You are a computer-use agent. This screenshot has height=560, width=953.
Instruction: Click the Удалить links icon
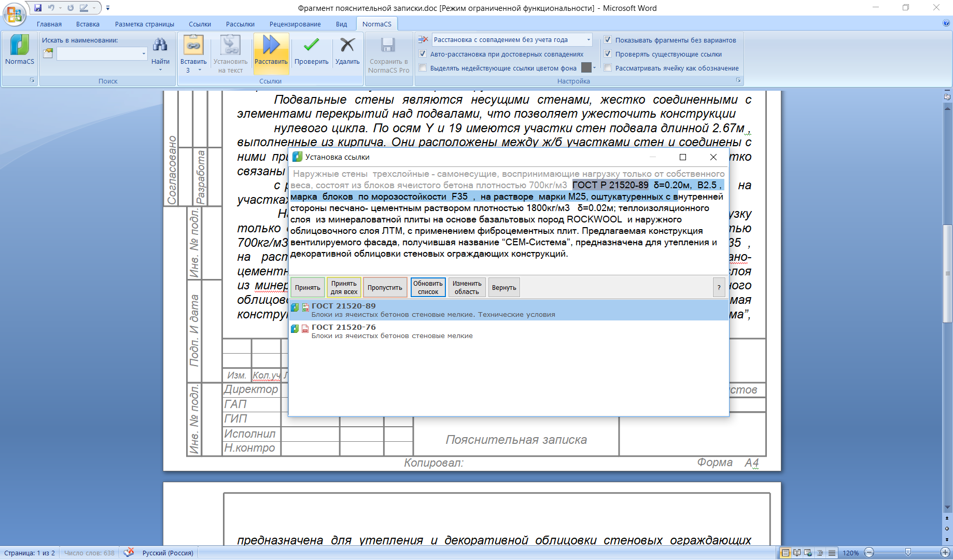pos(347,46)
